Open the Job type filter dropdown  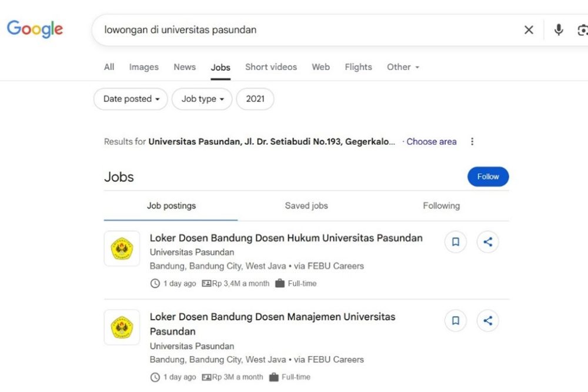point(202,99)
